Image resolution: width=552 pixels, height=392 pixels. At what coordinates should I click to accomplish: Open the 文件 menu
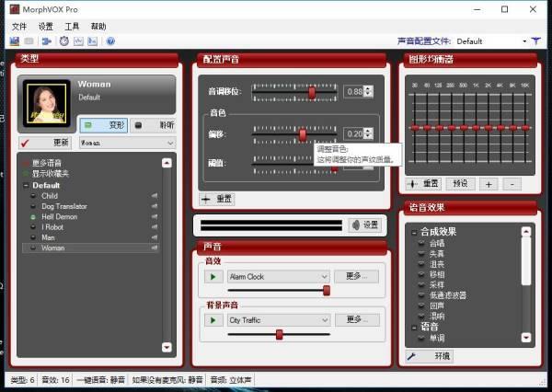[19, 27]
